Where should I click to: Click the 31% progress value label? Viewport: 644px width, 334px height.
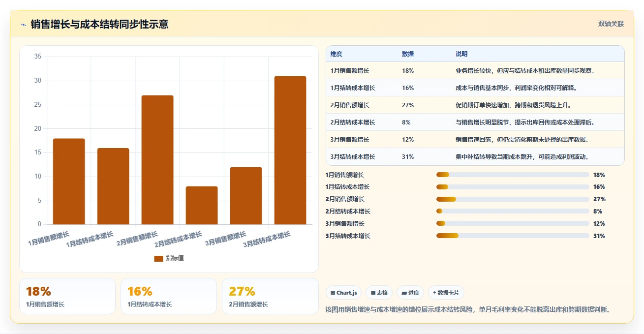point(599,236)
